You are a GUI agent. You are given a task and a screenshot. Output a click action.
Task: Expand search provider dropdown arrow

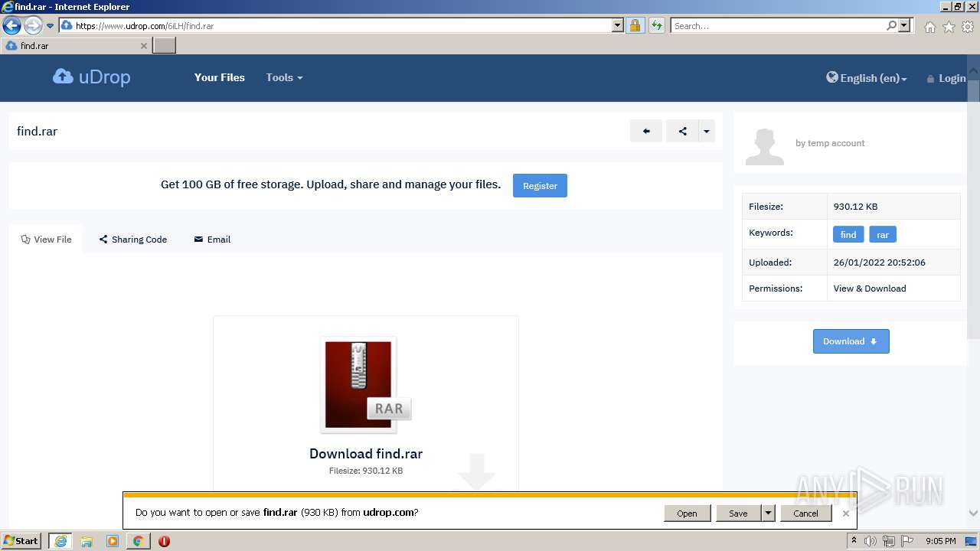(x=904, y=25)
